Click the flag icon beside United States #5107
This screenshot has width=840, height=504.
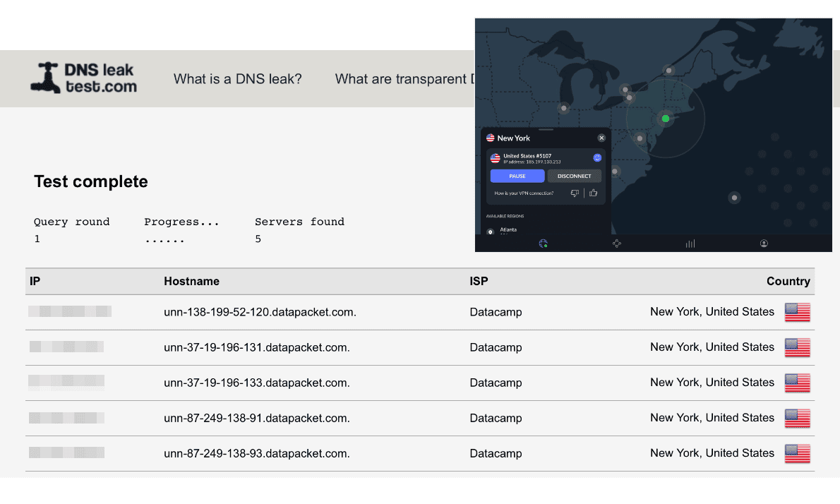tap(495, 158)
